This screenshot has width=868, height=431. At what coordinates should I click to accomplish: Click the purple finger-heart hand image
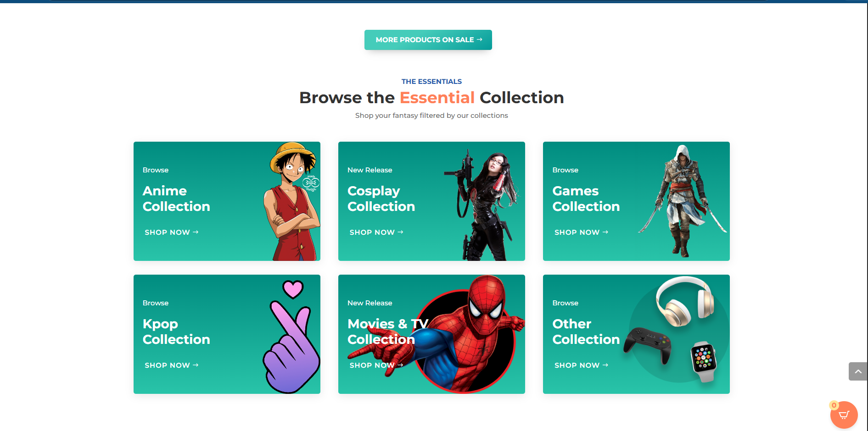tap(291, 346)
